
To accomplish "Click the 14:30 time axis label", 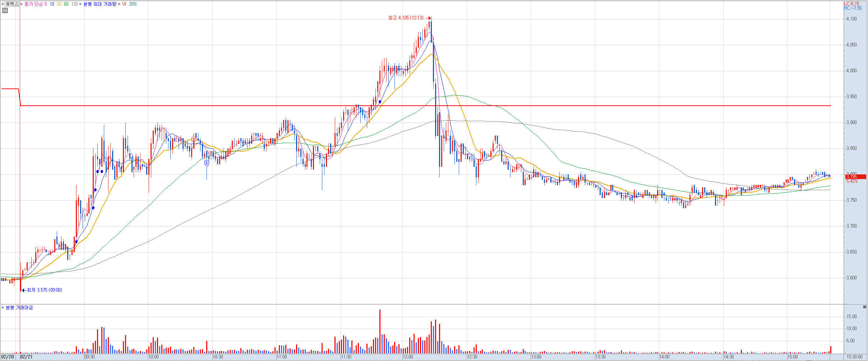I will tap(729, 357).
